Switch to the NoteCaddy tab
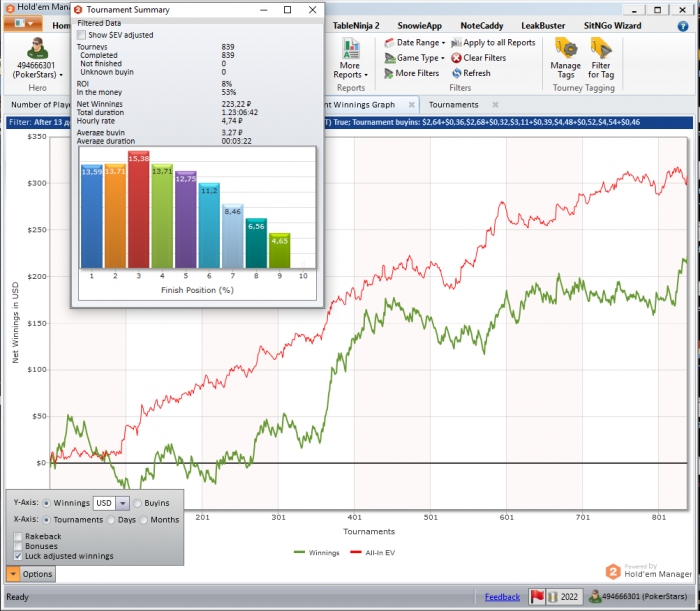700x611 pixels. pos(482,26)
